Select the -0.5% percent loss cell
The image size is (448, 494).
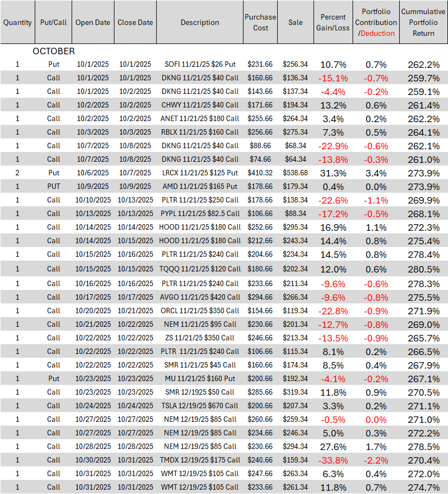click(333, 420)
